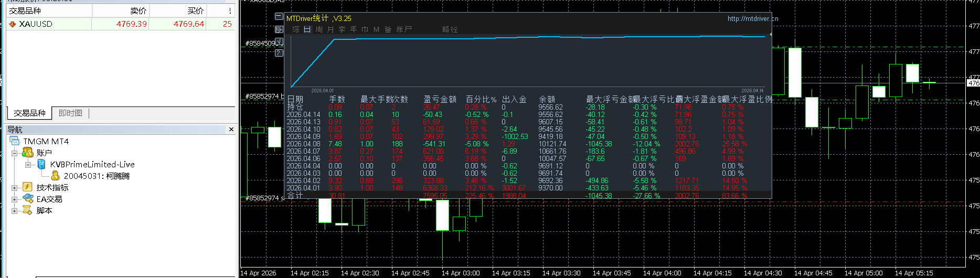Select the 综 summary period tab

tap(296, 29)
